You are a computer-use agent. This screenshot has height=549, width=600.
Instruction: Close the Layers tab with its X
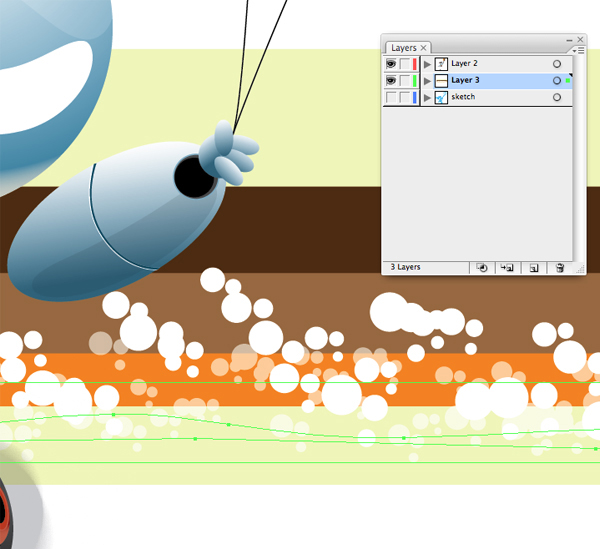423,48
